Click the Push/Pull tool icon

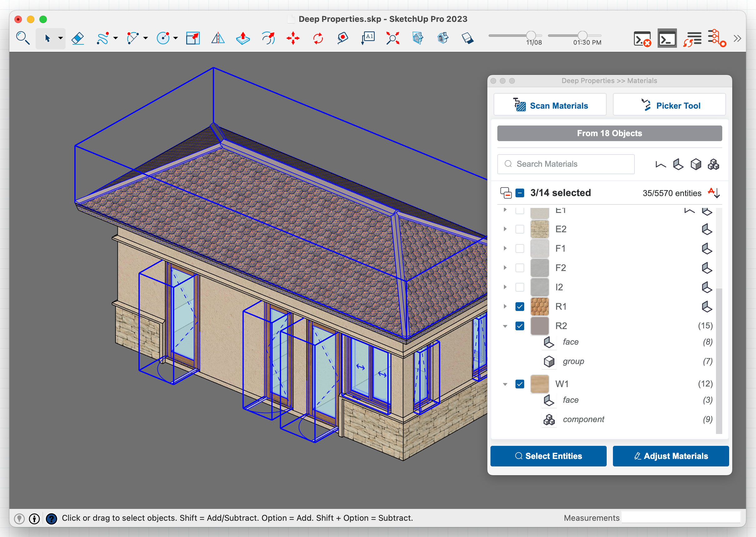pyautogui.click(x=243, y=38)
